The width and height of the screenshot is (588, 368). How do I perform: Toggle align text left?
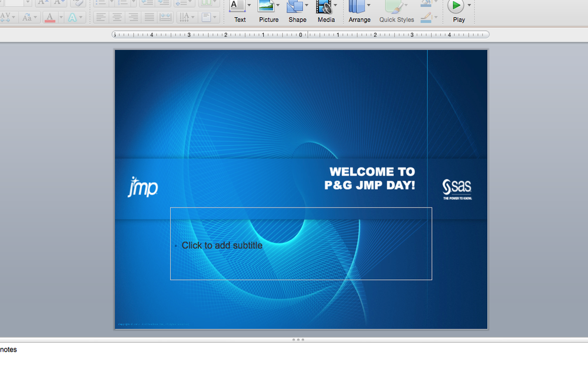pos(101,17)
